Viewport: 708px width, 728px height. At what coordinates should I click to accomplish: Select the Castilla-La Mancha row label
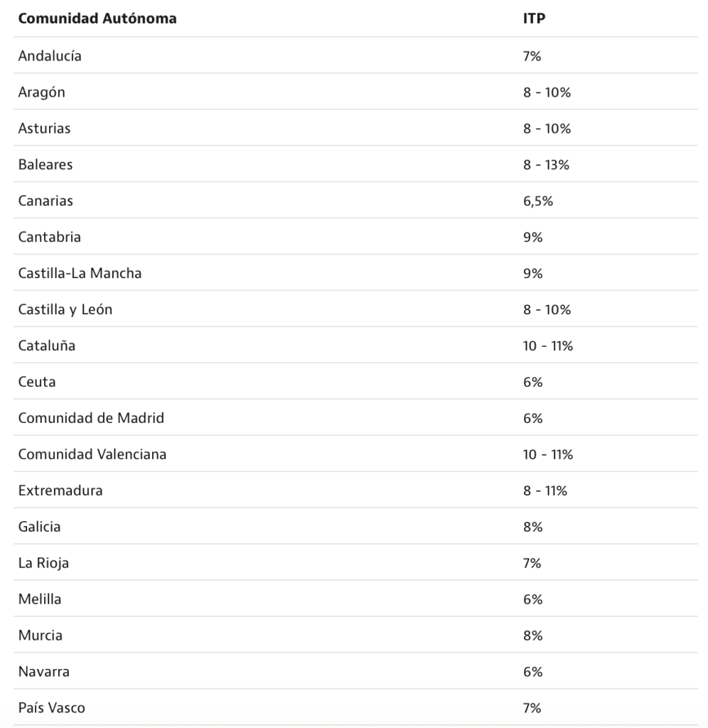(80, 273)
